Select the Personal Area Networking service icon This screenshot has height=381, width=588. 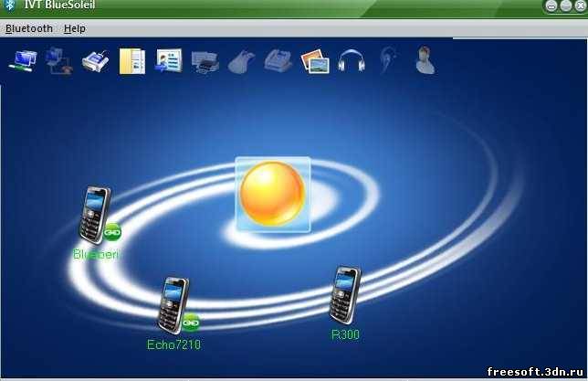(x=23, y=61)
